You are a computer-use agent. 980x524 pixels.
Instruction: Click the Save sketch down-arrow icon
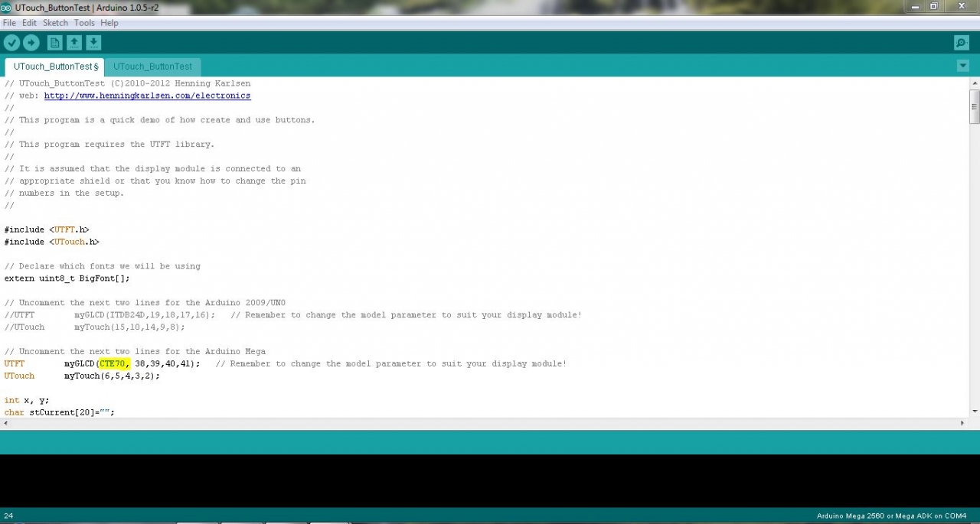click(93, 43)
